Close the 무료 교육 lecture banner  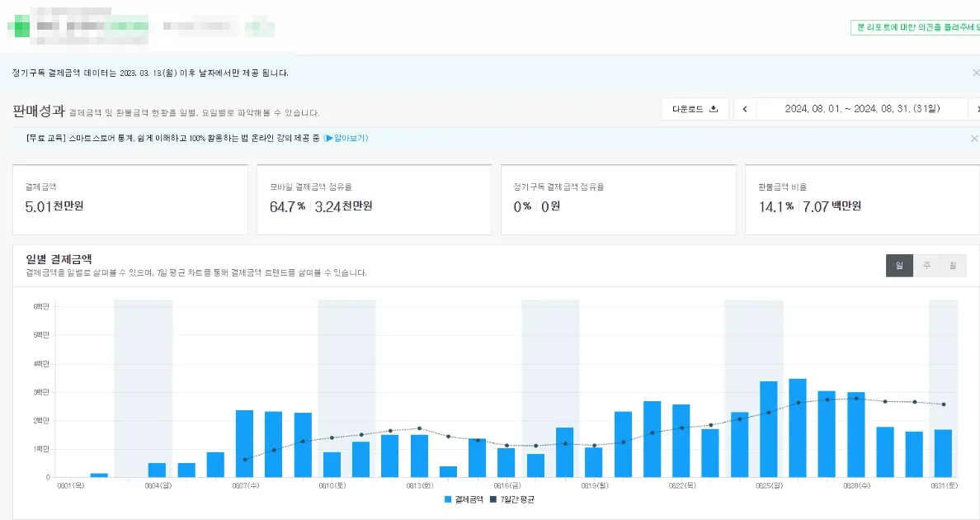pos(974,139)
